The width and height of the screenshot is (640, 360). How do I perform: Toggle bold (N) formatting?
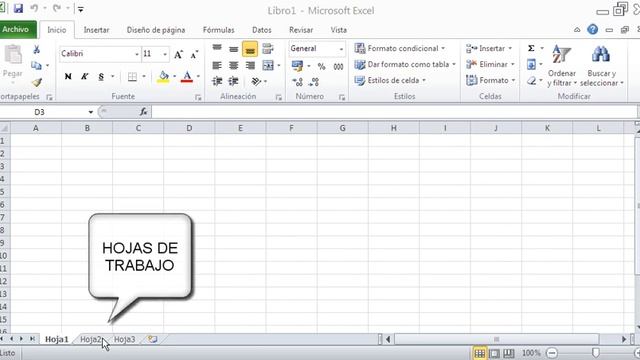(68, 76)
